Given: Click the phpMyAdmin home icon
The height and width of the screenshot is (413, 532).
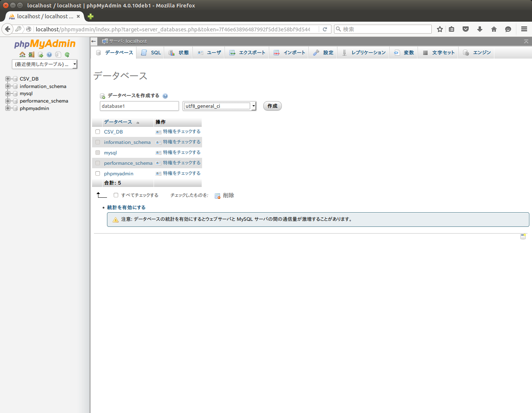Looking at the screenshot, I should 22,54.
